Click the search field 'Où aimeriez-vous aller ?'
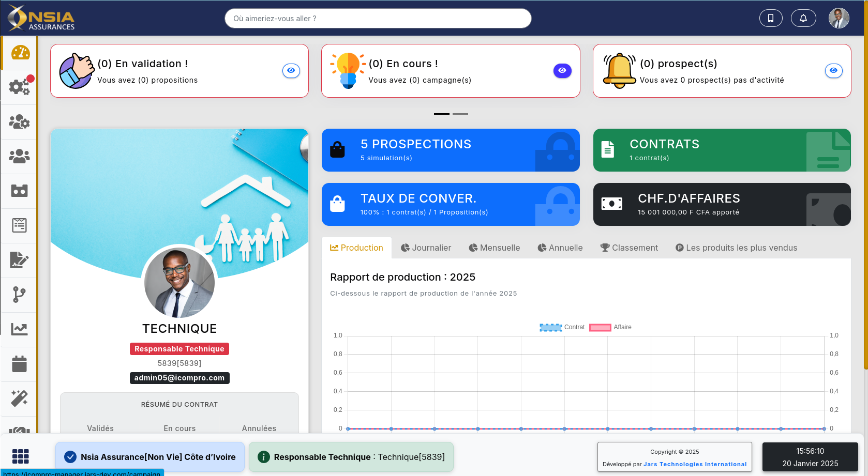This screenshot has height=476, width=868. (x=378, y=18)
